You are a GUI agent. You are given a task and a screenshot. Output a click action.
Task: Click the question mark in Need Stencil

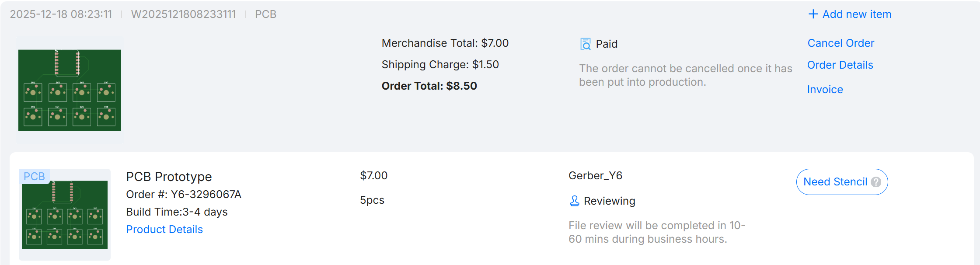click(876, 182)
